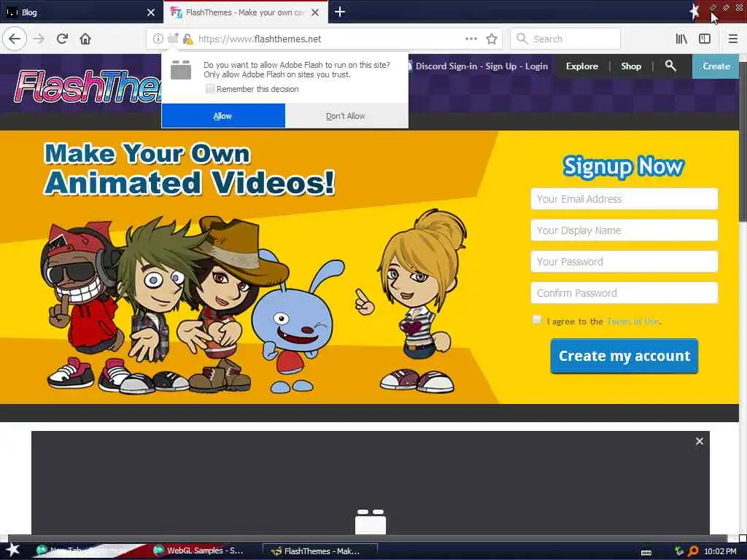Tick the I agree to the Terms checkbox

click(x=537, y=319)
